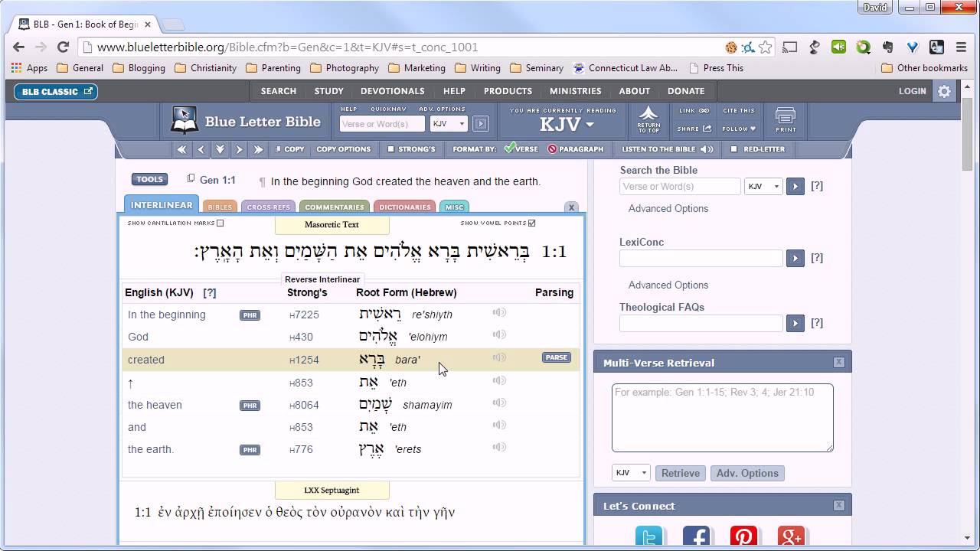Screen dimensions: 980x551
Task: Click in the Multi-Verse Retrieval textarea
Action: click(722, 418)
